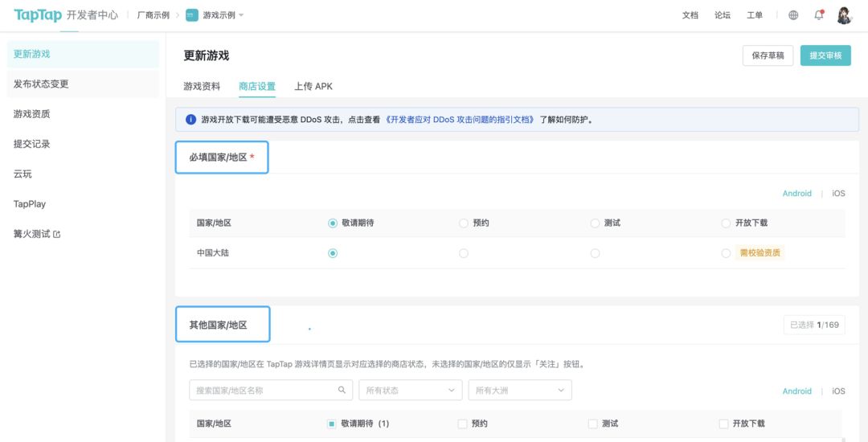Click the blue DDoS info icon
Screen dimensions: 868x442
(x=190, y=120)
